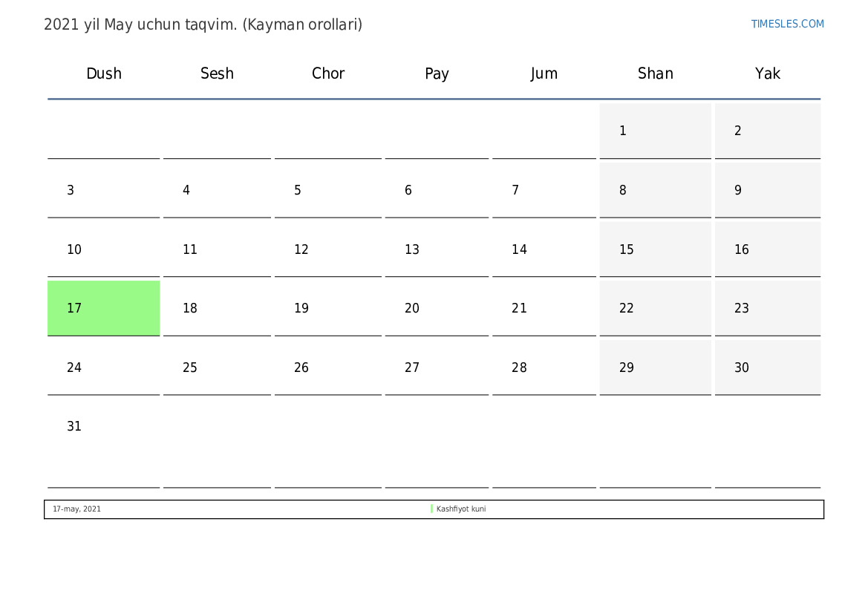Select date 15 in the calendar
The height and width of the screenshot is (614, 868).
point(656,249)
